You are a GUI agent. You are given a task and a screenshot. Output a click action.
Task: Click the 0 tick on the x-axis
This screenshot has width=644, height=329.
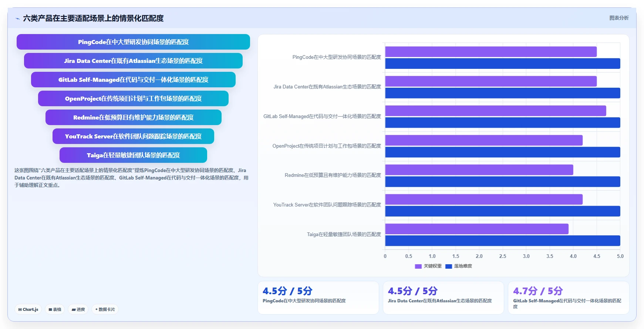click(x=385, y=256)
